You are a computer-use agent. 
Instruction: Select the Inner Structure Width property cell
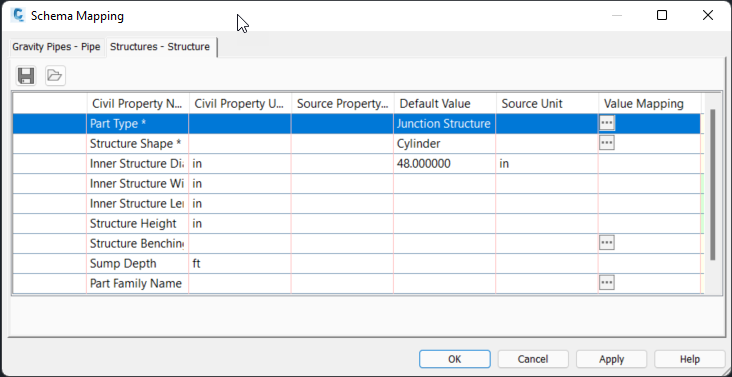pos(138,184)
